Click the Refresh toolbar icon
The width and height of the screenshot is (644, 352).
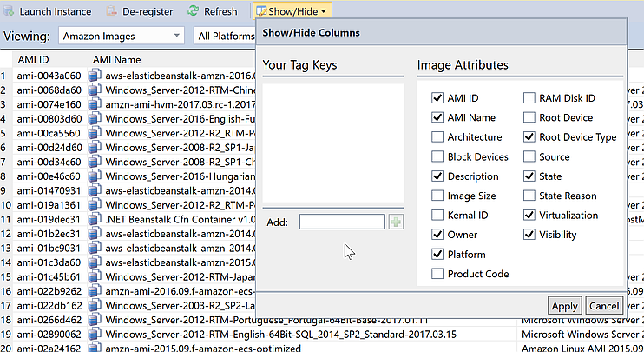coord(194,11)
